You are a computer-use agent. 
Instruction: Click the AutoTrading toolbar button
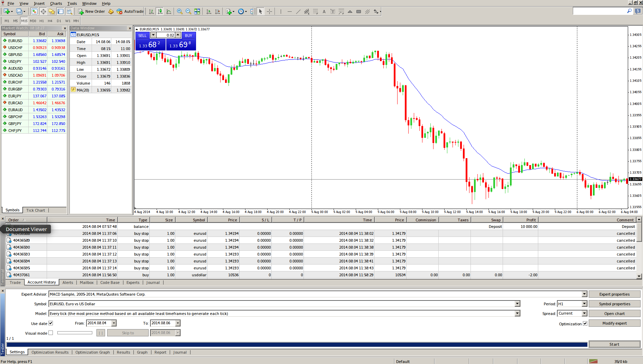coord(130,11)
